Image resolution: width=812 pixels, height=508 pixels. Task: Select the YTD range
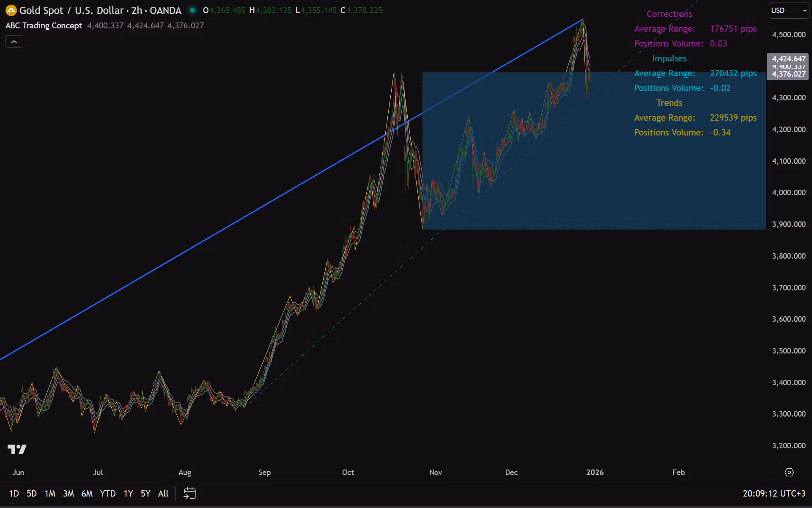108,494
